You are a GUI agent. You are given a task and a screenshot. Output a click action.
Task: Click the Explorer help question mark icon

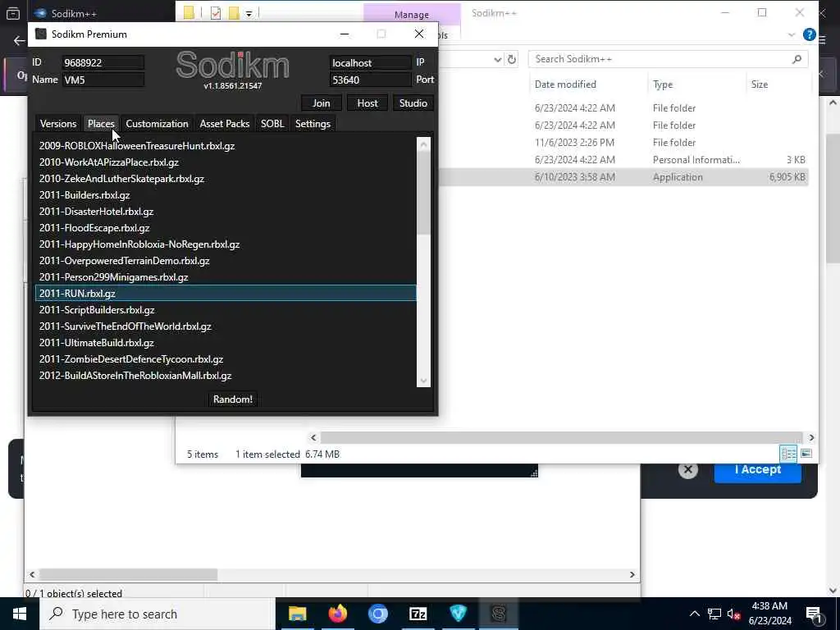click(x=810, y=34)
